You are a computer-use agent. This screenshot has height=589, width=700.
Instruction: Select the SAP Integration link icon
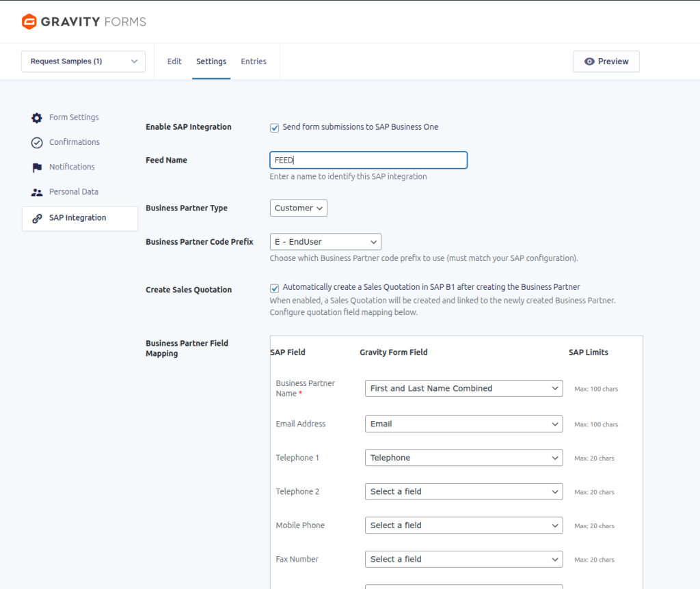click(36, 218)
